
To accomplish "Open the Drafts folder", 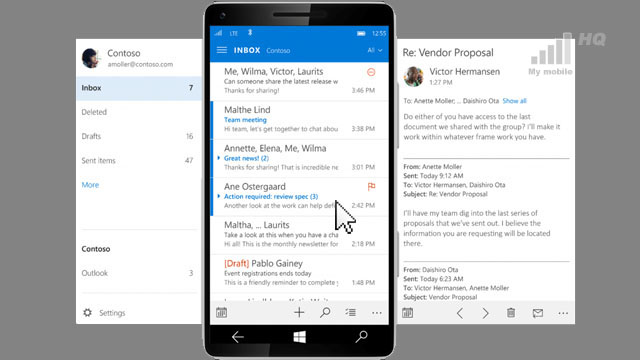I will (139, 136).
